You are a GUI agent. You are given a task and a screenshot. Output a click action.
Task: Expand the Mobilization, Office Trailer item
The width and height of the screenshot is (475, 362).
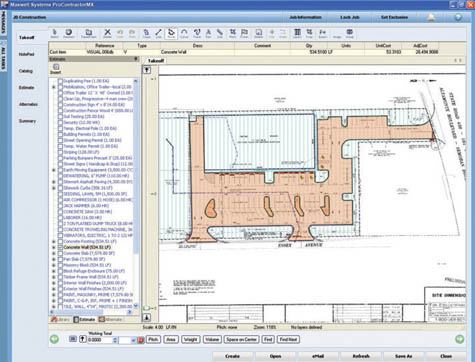coord(54,87)
